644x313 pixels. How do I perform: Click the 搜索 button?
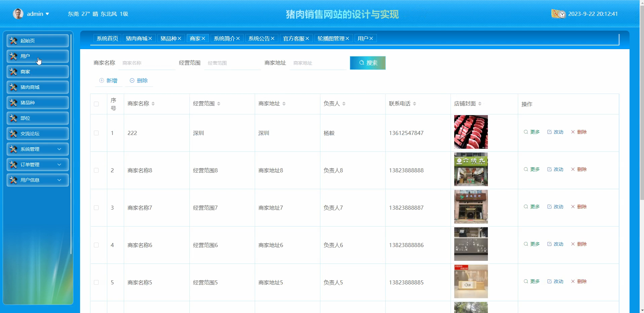[368, 63]
